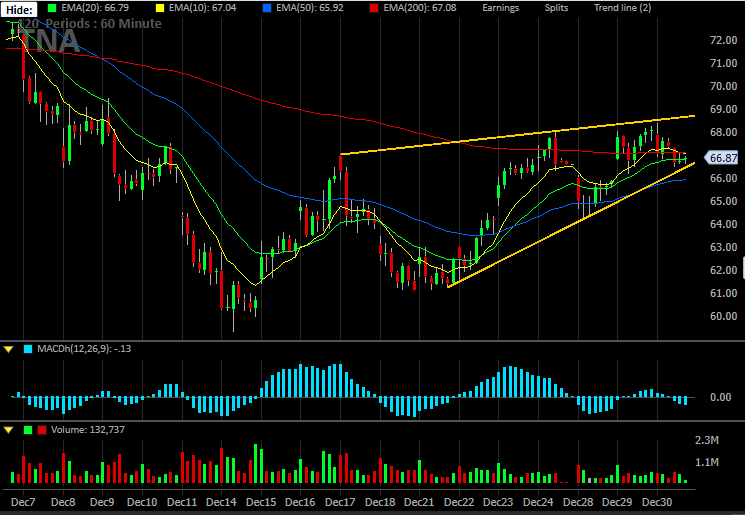Click the 69.00 price axis label
Image resolution: width=745 pixels, height=515 pixels.
[724, 109]
